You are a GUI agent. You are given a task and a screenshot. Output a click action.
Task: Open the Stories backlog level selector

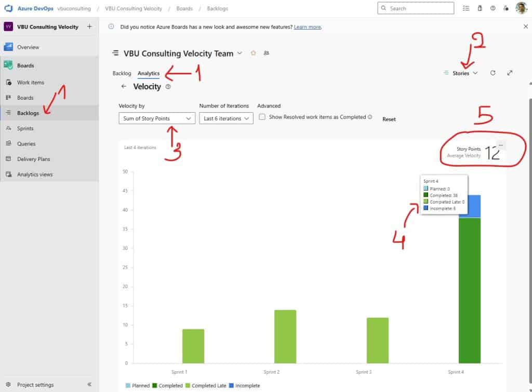click(461, 73)
